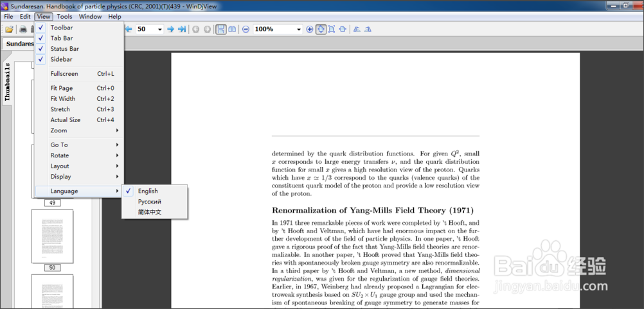Image resolution: width=644 pixels, height=309 pixels.
Task: Click the Zoom Out minus icon
Action: (246, 29)
